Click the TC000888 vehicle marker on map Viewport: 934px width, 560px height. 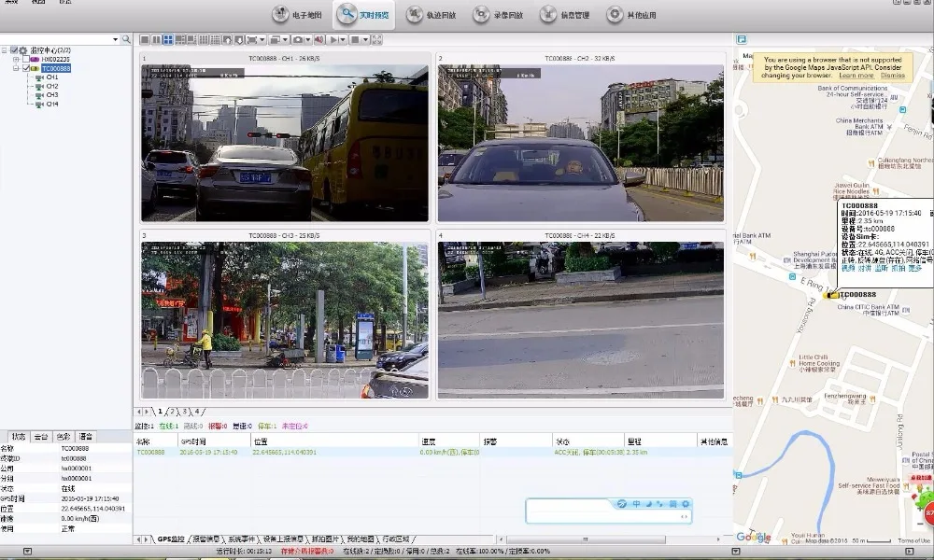pos(831,295)
